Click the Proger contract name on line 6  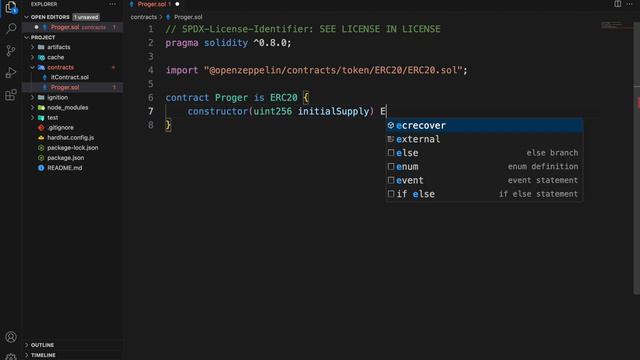click(231, 98)
